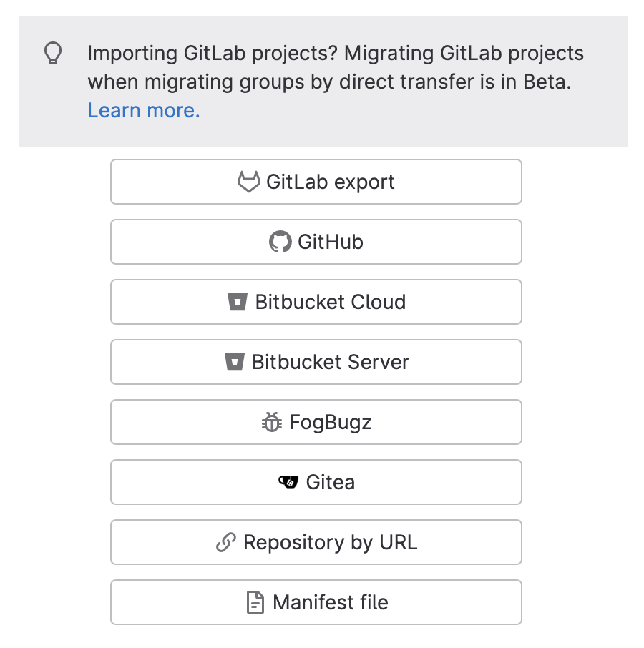Viewport: 644px width, 648px height.
Task: Import a Repository by URL
Action: click(316, 542)
